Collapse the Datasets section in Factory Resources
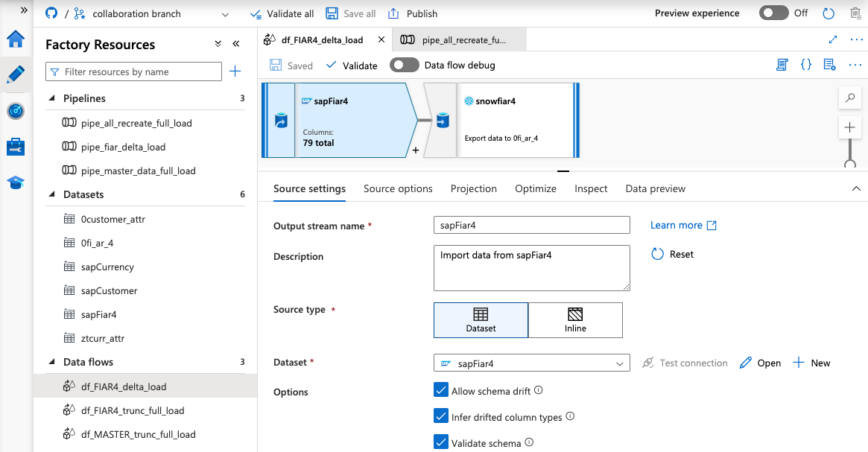This screenshot has width=868, height=452. coord(51,194)
